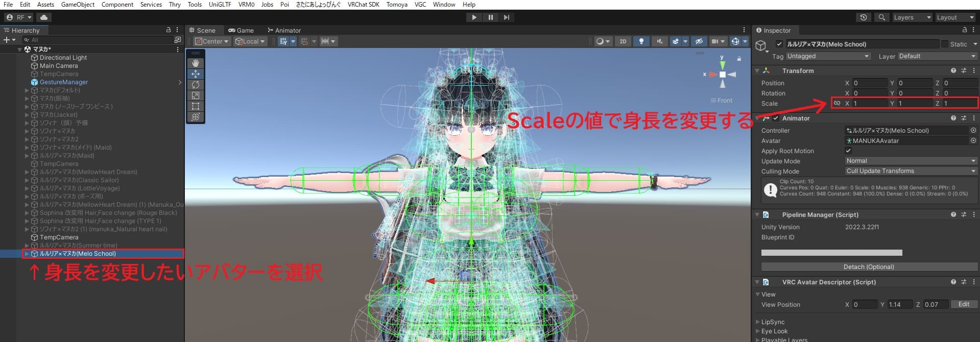The width and height of the screenshot is (980, 342).
Task: Open the GameObject menu
Action: (x=78, y=5)
